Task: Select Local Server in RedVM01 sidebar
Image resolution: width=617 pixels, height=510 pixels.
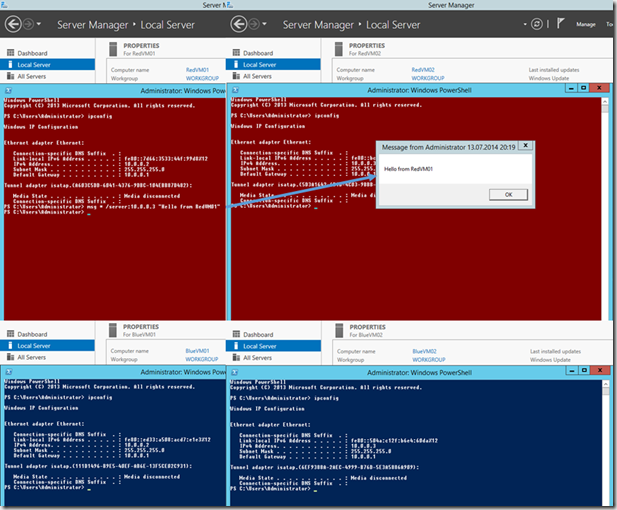Action: (47, 65)
